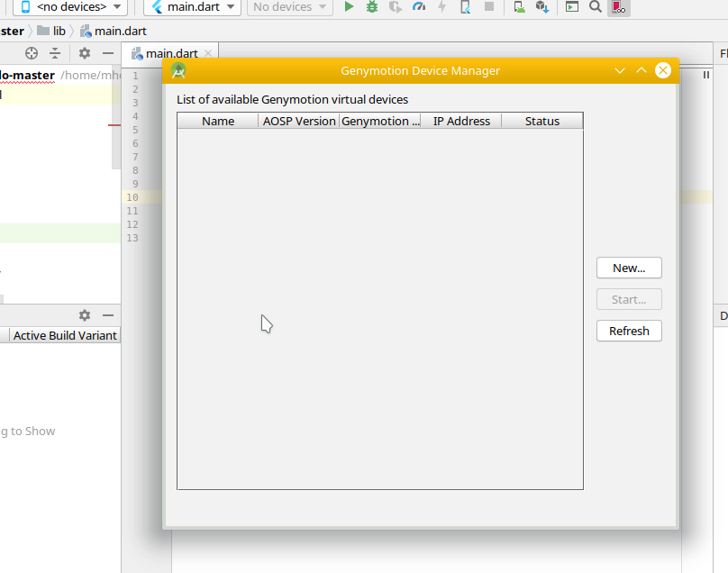Open the greyed No devices dropdown
The height and width of the screenshot is (573, 728).
[290, 7]
